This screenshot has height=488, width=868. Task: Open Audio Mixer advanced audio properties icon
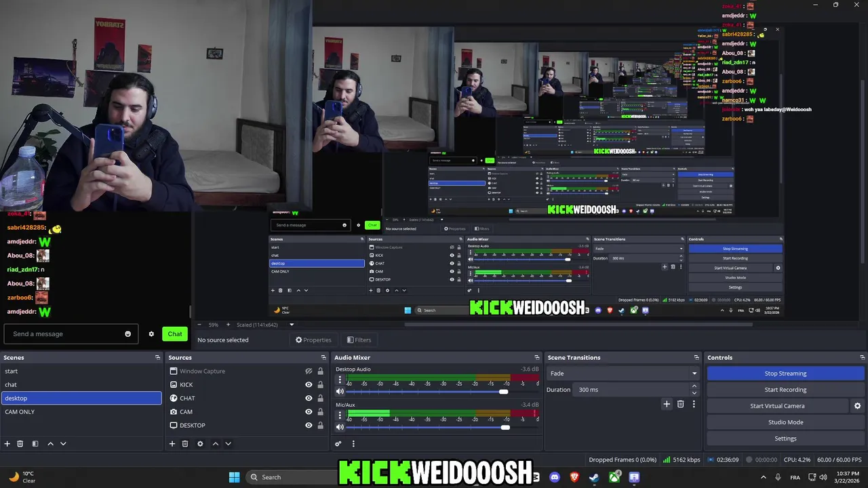(x=338, y=443)
